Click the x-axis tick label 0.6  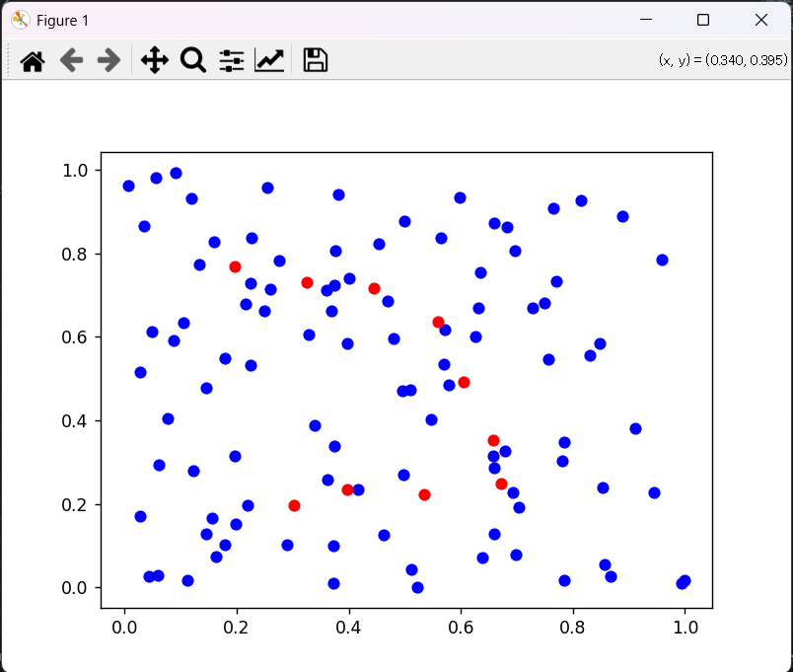pyautogui.click(x=461, y=628)
